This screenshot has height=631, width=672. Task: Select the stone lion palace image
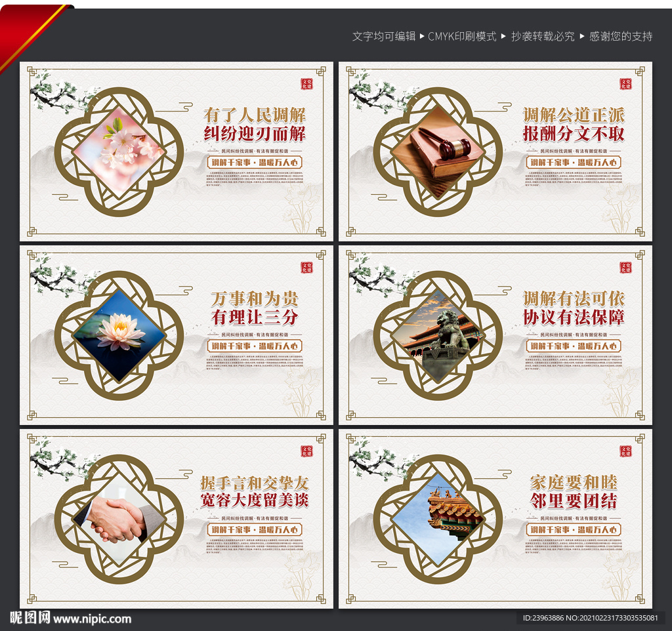[x=438, y=335]
